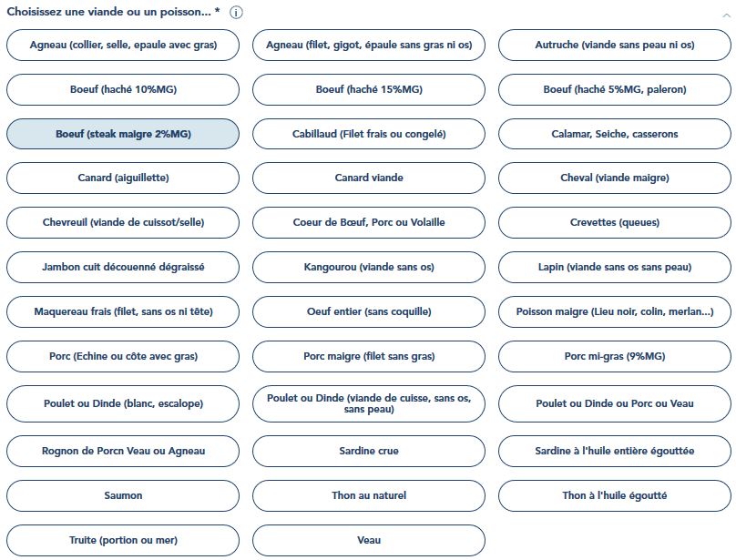Pick Kangourou (viande sans os)

click(369, 267)
